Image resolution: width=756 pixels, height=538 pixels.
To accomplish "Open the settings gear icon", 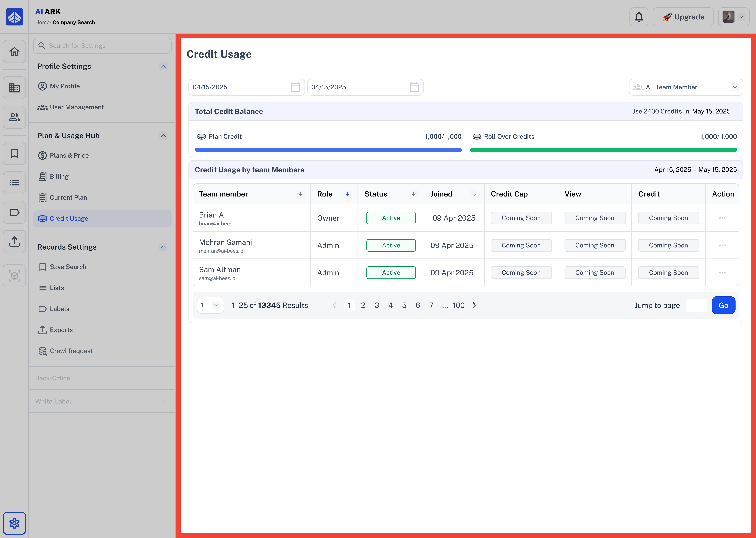I will pos(14,523).
